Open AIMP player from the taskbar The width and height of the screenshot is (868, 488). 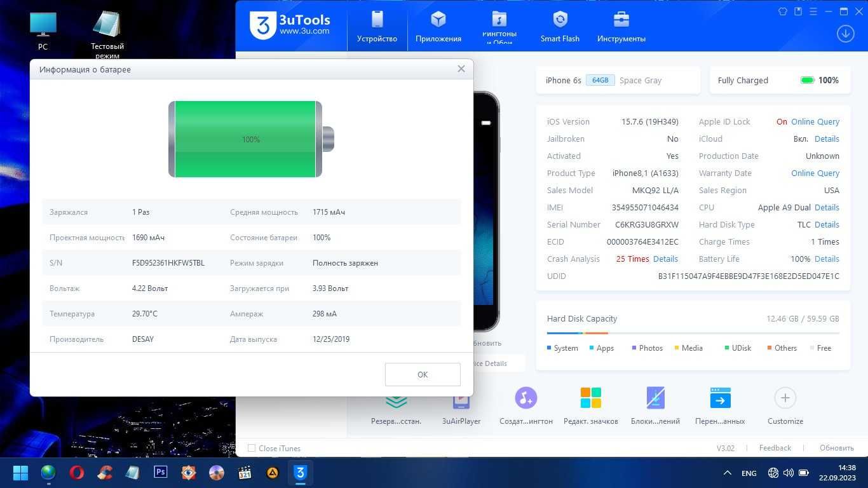pyautogui.click(x=272, y=473)
